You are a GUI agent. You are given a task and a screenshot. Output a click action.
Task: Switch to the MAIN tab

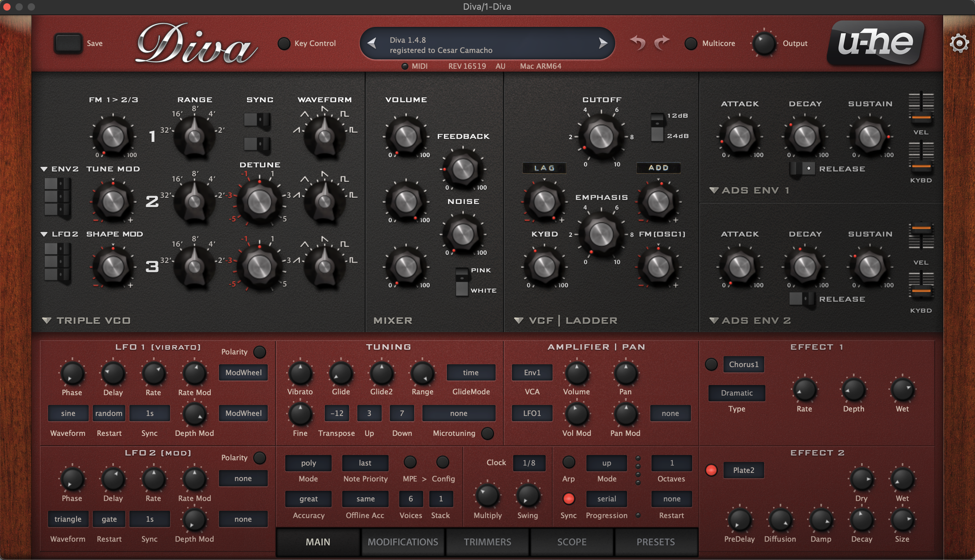[x=318, y=542]
